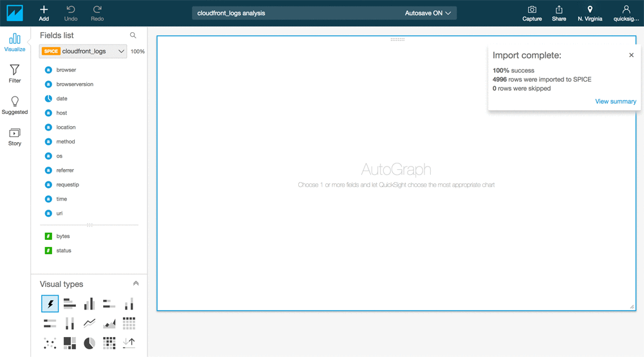Click the 100% SPICE import indicator
Viewport: 644px width, 357px height.
138,51
